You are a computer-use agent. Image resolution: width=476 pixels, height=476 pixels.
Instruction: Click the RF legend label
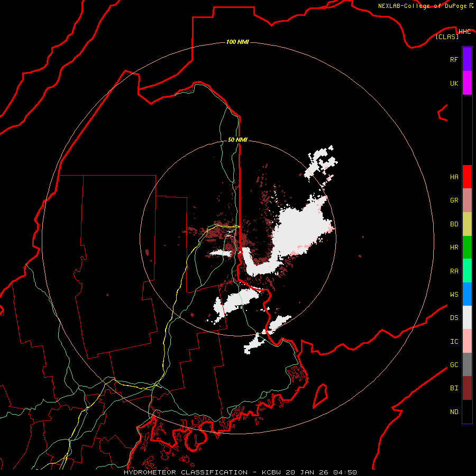click(x=454, y=59)
